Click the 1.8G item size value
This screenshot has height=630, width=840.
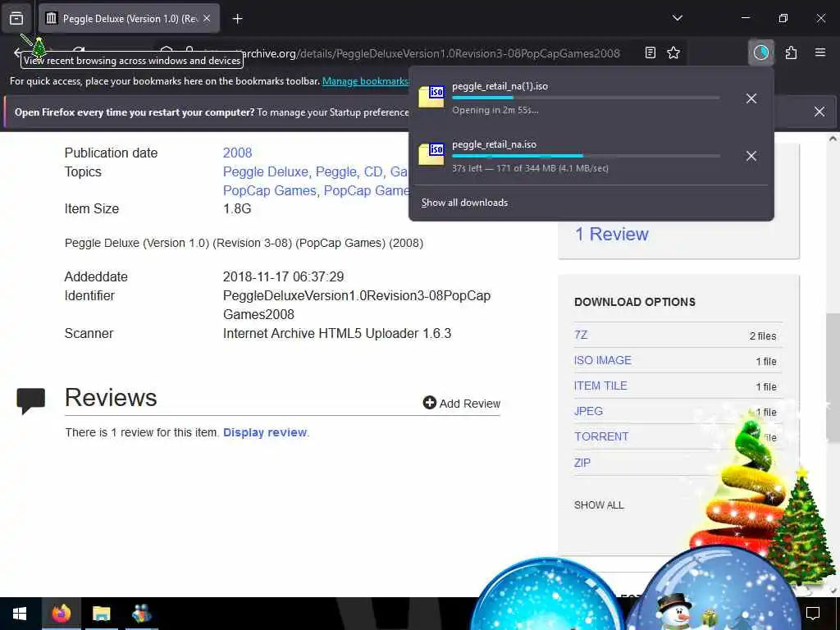tap(237, 208)
